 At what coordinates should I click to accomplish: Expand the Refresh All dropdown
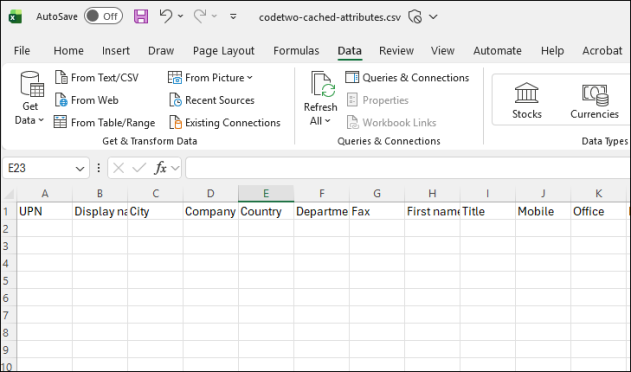coord(328,121)
